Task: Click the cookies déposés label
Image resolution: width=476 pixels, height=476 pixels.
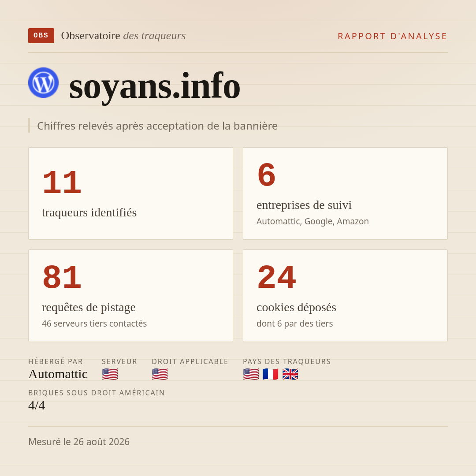Action: pyautogui.click(x=296, y=307)
